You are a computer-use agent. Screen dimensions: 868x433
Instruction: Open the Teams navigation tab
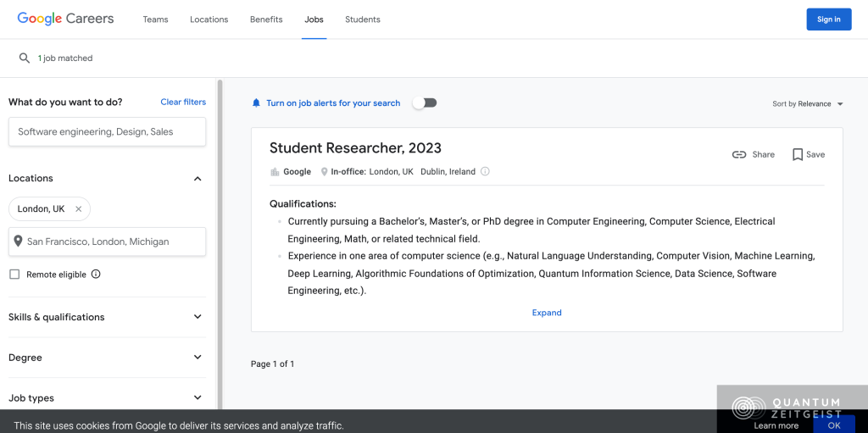point(155,19)
